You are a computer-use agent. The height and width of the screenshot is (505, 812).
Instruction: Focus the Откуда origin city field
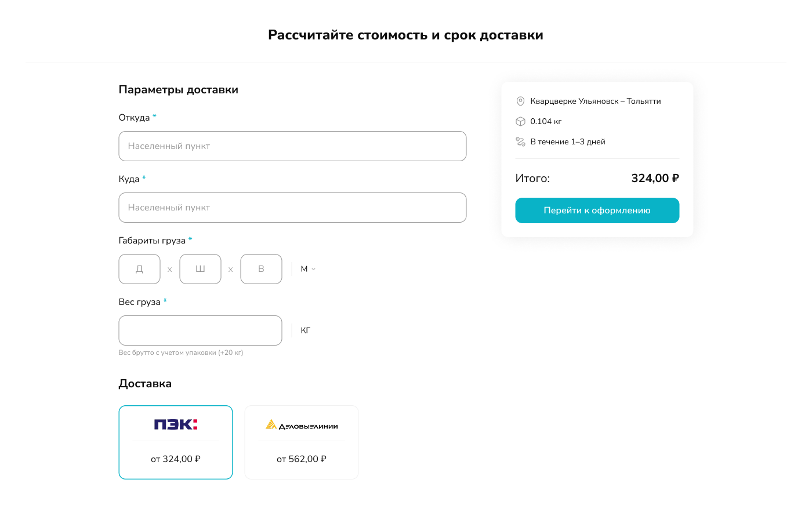click(292, 146)
